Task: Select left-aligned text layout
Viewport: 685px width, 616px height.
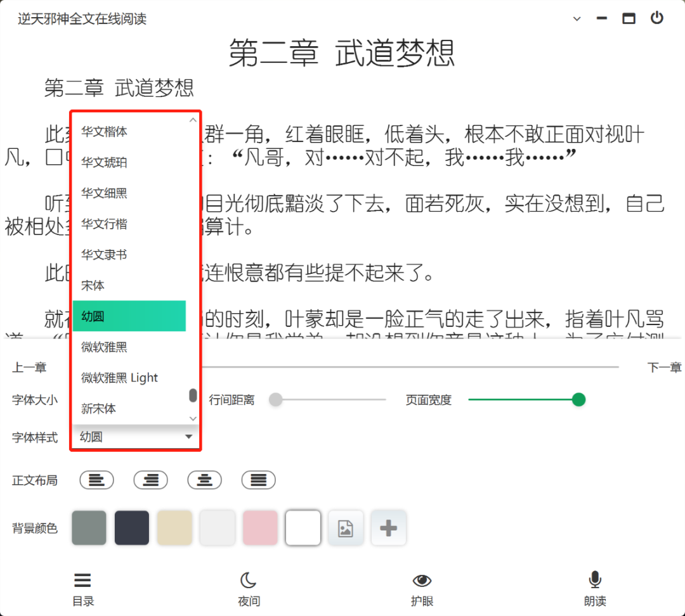Action: (96, 480)
